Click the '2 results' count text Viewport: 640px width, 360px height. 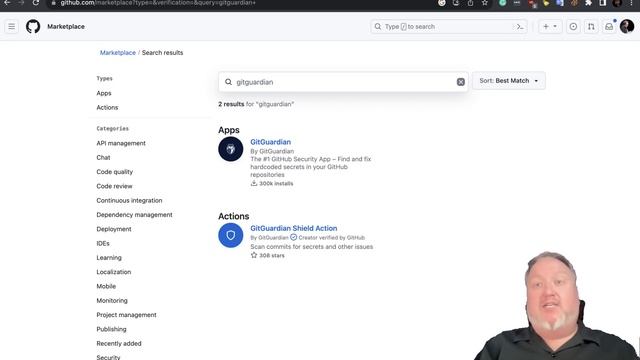pyautogui.click(x=231, y=104)
